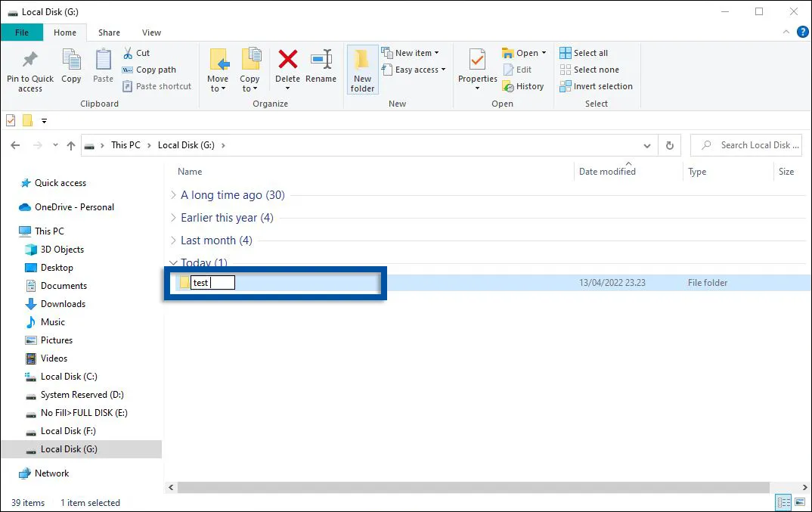Click the Copy icon in Clipboard group
Image resolution: width=812 pixels, height=512 pixels.
point(71,61)
